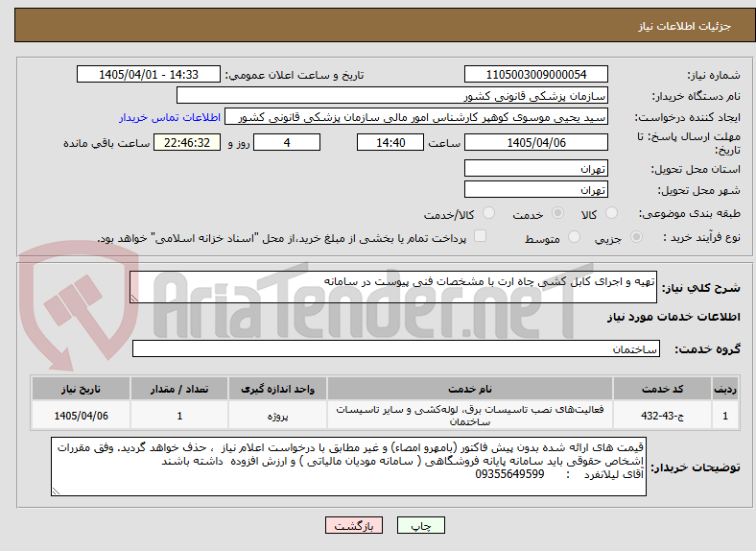Click the نام خدمت column header
The width and height of the screenshot is (756, 551).
coord(469,389)
